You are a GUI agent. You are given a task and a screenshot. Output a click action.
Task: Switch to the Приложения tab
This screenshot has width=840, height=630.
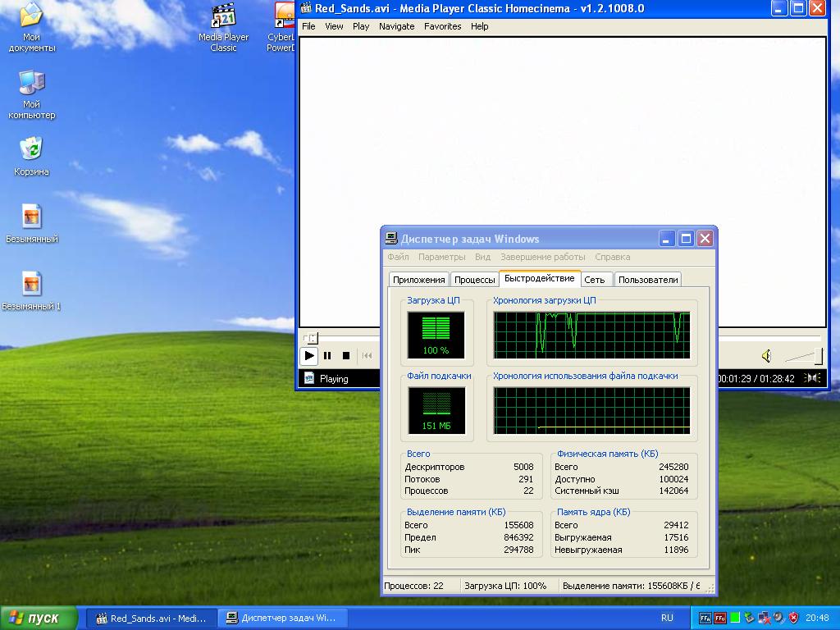419,280
